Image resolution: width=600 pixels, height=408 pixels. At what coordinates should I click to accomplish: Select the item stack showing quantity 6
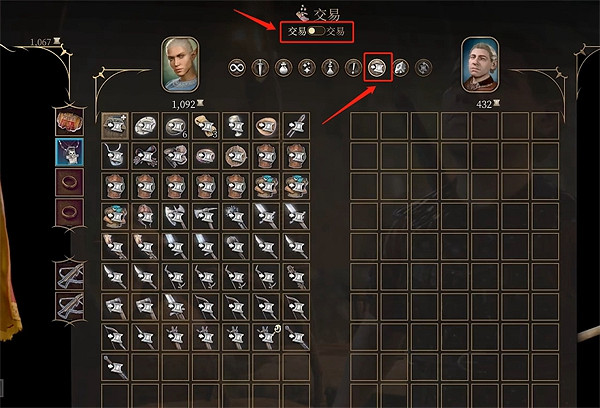tap(176, 126)
